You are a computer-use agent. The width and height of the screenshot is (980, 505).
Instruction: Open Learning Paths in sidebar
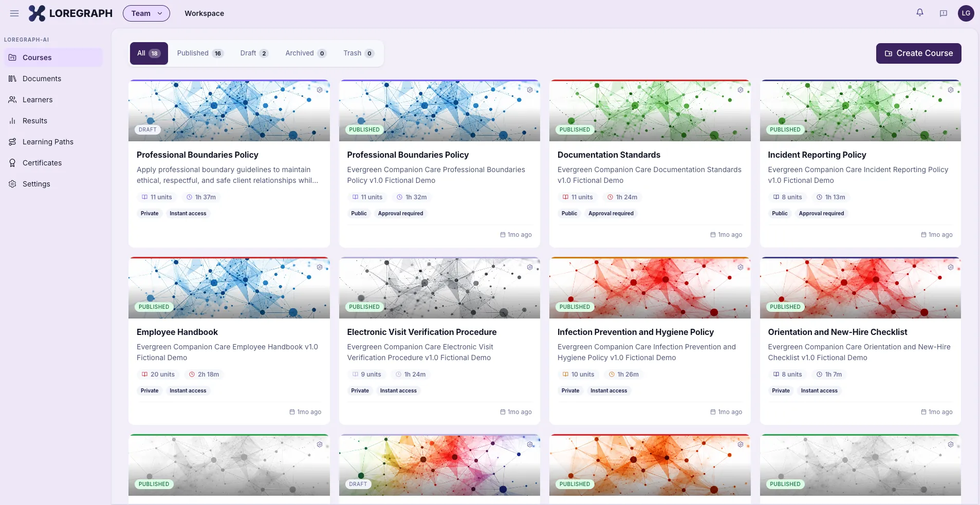point(53,142)
